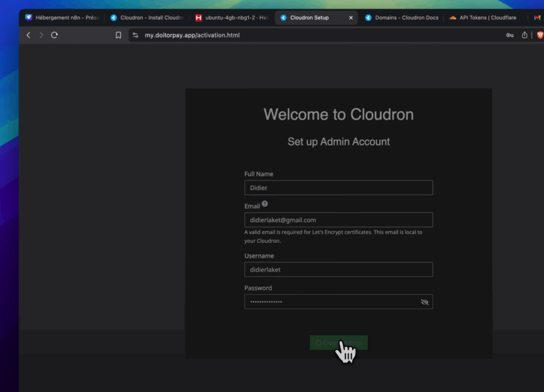The width and height of the screenshot is (544, 392).
Task: Click the share icon in toolbar
Action: pyautogui.click(x=524, y=35)
